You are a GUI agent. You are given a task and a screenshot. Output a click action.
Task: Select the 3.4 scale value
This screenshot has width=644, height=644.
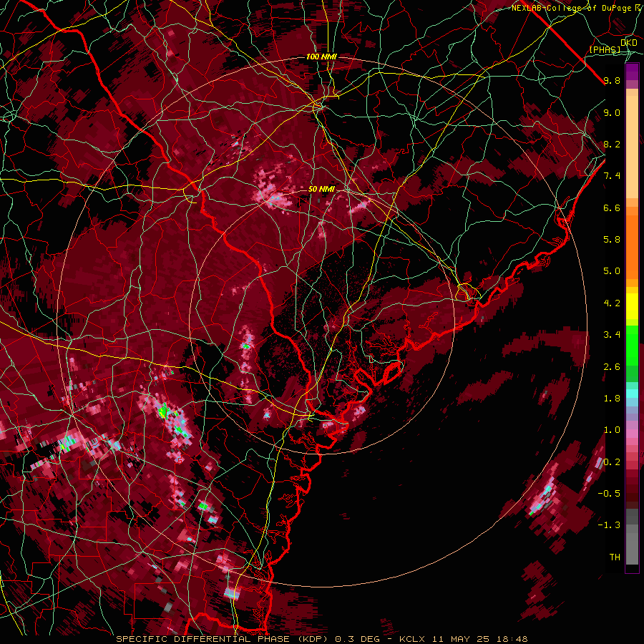click(612, 335)
